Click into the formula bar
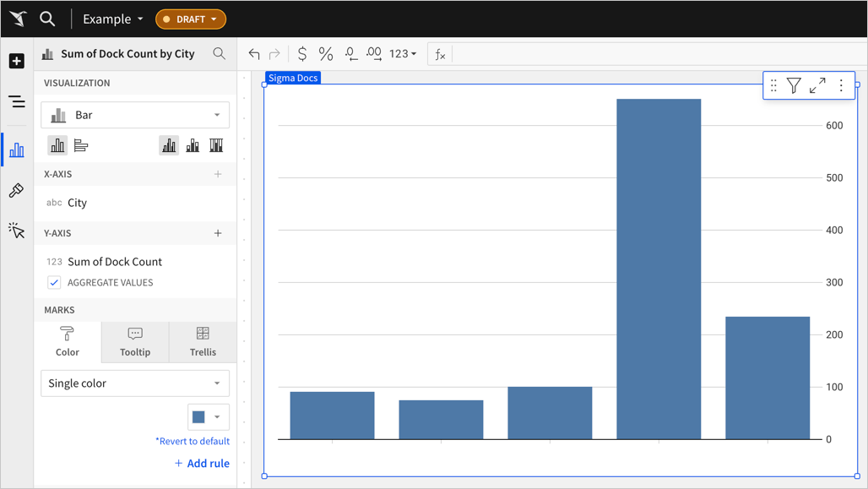The image size is (868, 489). click(x=659, y=54)
